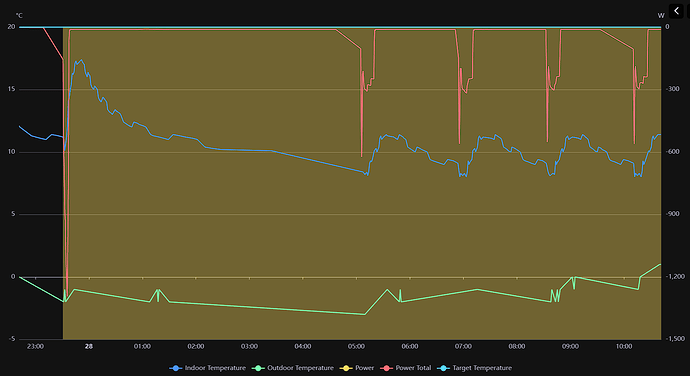Click the 08:00 time axis label
690x376 pixels.
point(517,347)
